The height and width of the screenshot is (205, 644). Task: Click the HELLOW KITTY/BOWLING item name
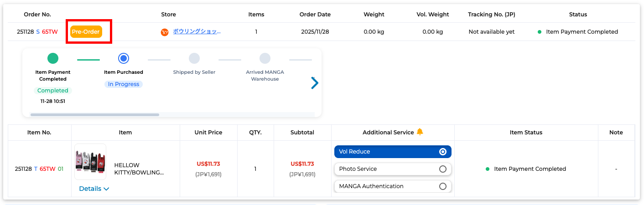tap(139, 169)
